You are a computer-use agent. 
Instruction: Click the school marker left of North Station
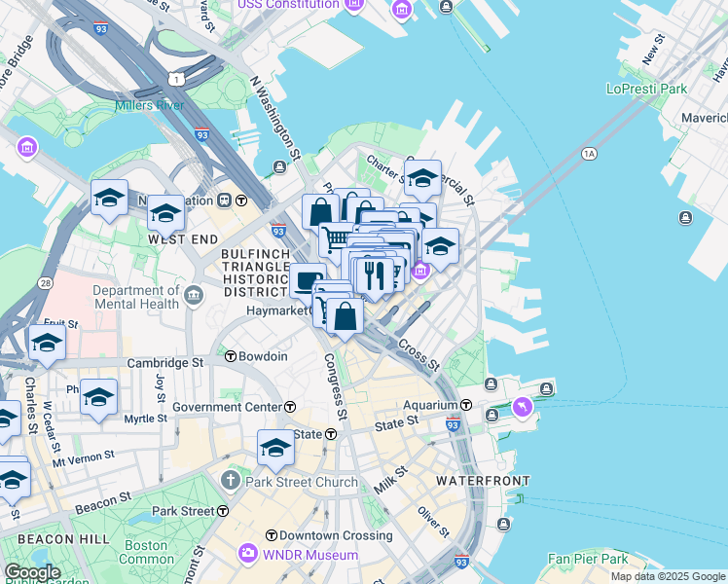coord(109,201)
